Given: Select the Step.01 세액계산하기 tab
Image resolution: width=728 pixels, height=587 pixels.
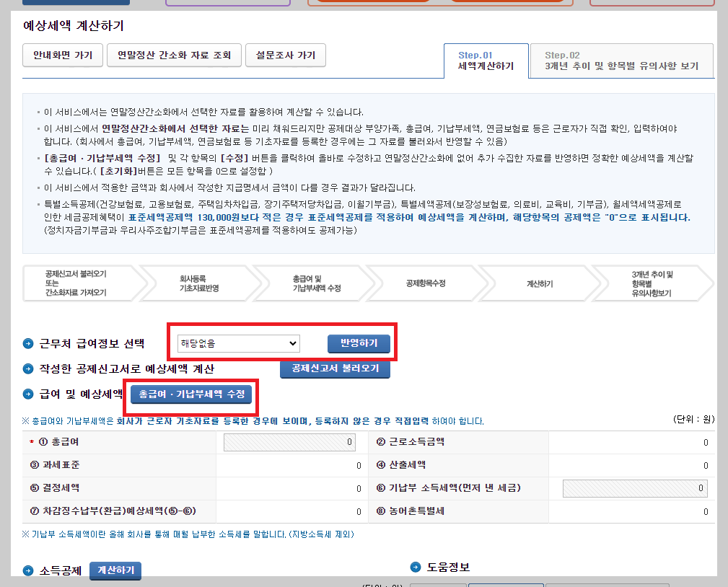Looking at the screenshot, I should click(x=486, y=61).
